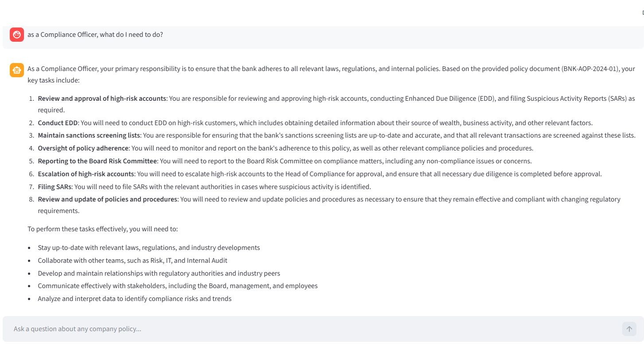Click the Analyze and interpret data bullet

click(x=134, y=298)
